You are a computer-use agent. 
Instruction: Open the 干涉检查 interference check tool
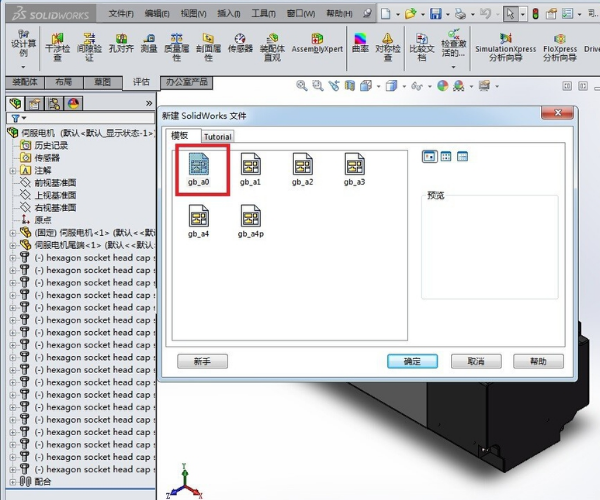57,47
